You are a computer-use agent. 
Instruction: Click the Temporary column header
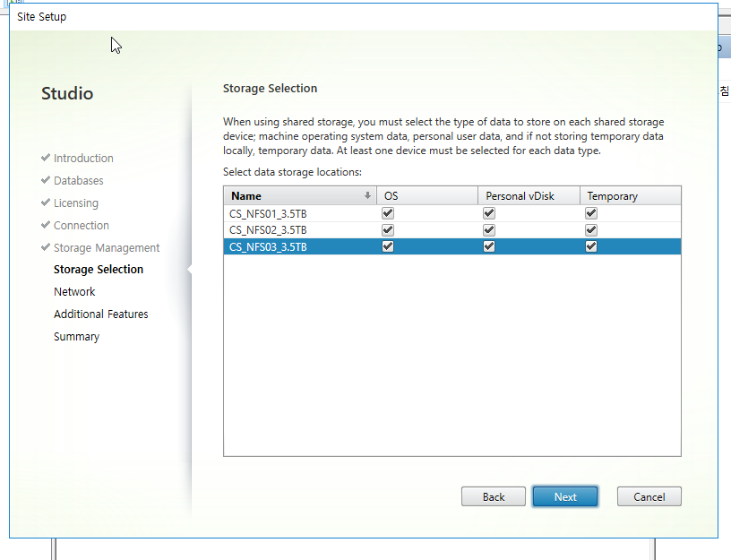[631, 196]
